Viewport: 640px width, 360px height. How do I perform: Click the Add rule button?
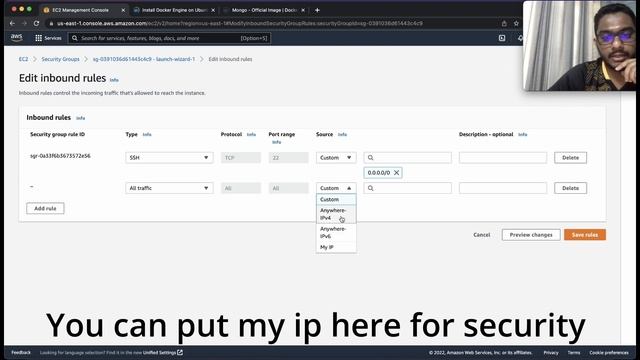tap(45, 208)
